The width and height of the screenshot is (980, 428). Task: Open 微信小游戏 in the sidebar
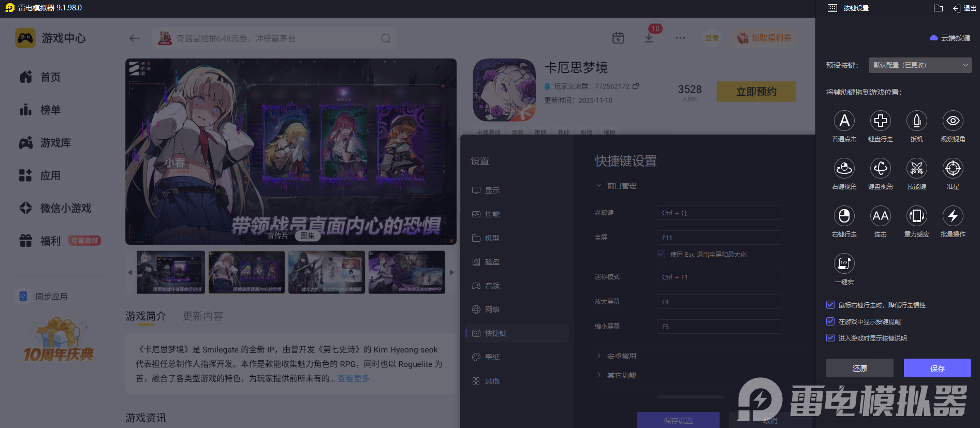point(55,208)
